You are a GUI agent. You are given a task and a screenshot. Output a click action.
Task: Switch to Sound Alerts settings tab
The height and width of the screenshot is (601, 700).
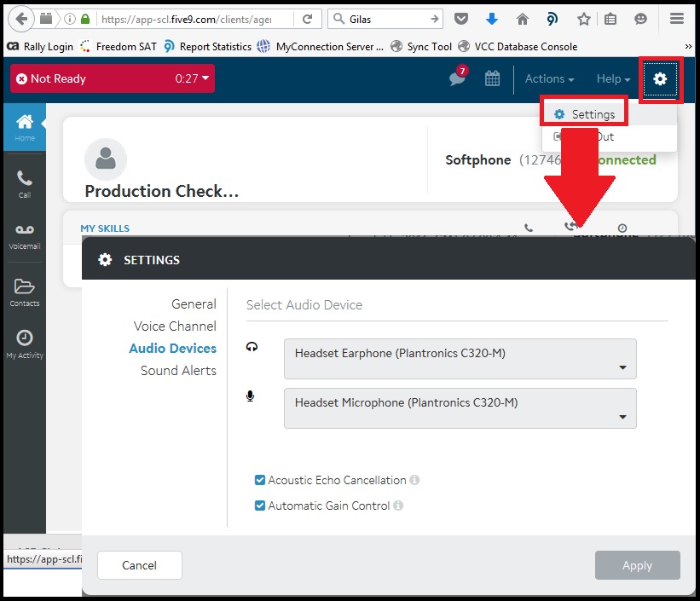click(x=178, y=371)
